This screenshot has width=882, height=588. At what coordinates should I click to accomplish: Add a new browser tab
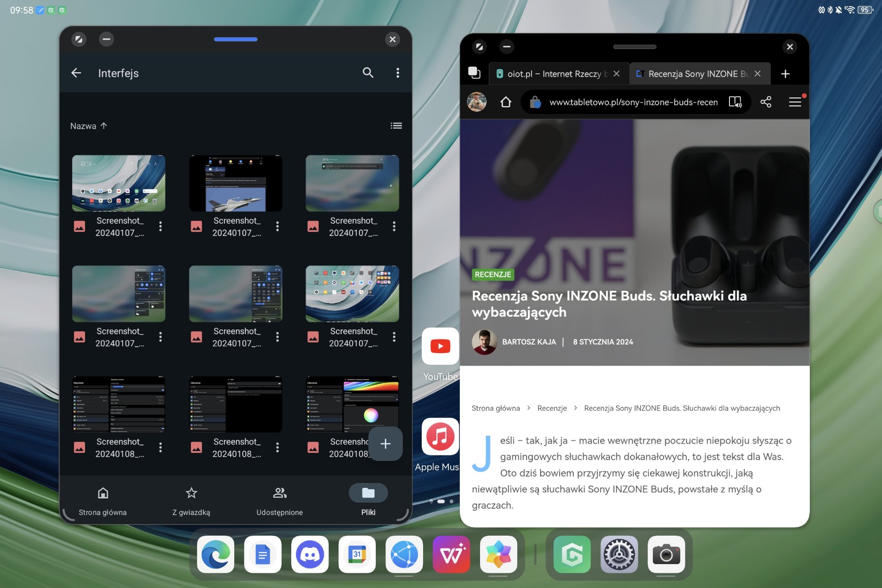(786, 73)
